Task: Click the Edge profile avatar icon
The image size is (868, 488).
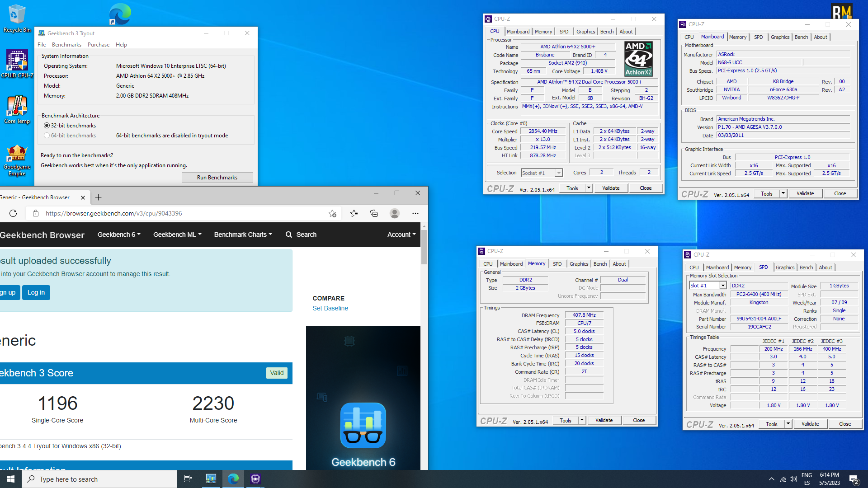Action: (x=395, y=213)
